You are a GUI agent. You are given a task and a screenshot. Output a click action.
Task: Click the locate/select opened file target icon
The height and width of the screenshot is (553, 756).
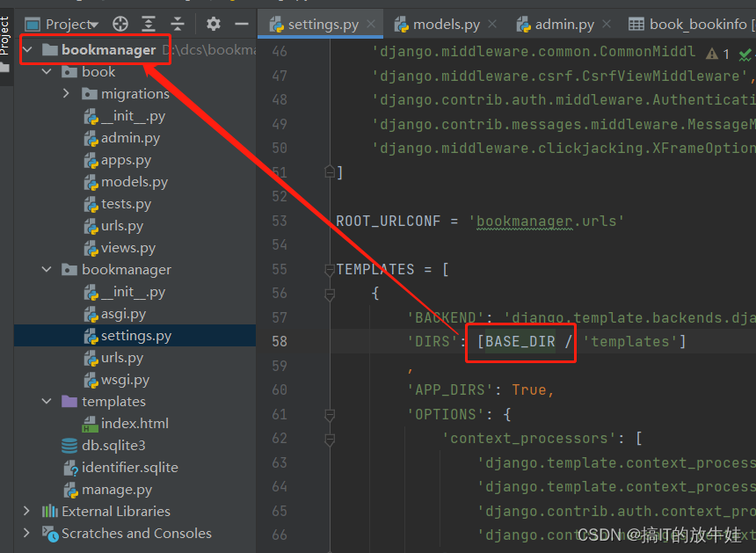point(120,24)
